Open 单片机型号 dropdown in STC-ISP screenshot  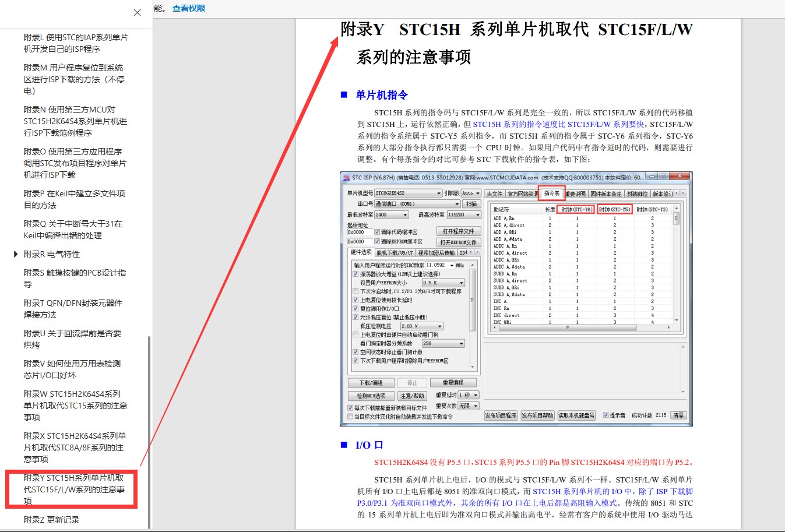click(408, 193)
